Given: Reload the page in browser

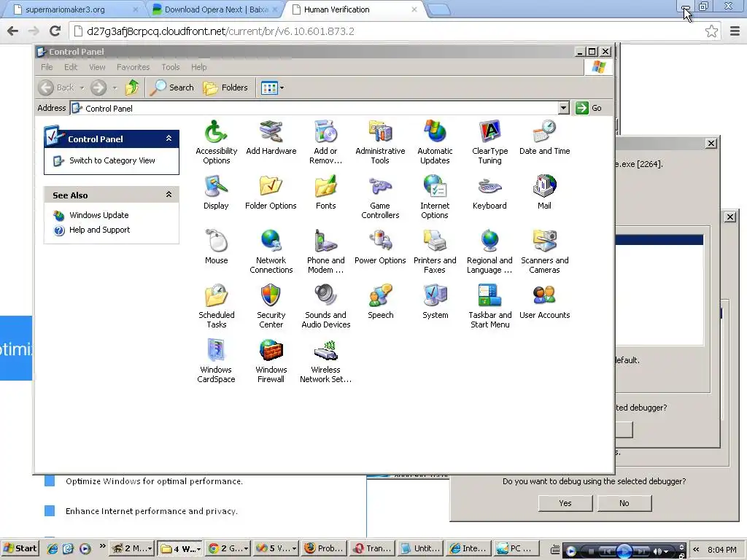Looking at the screenshot, I should (55, 31).
